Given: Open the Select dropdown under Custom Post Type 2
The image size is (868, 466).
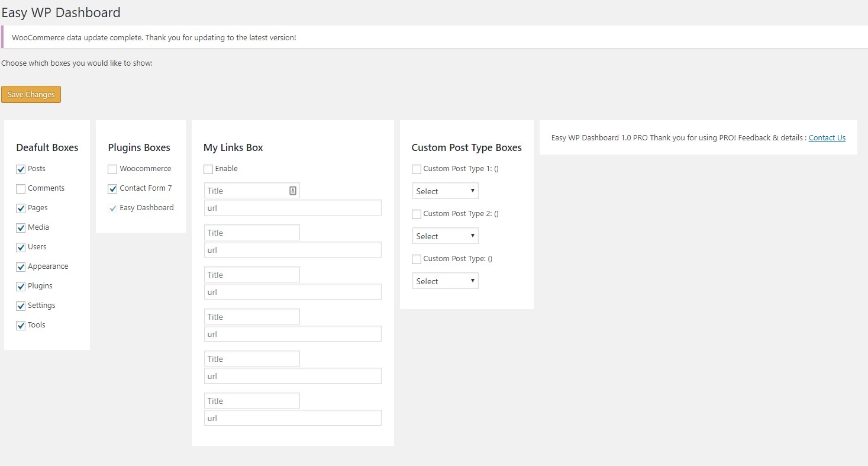Looking at the screenshot, I should [445, 236].
